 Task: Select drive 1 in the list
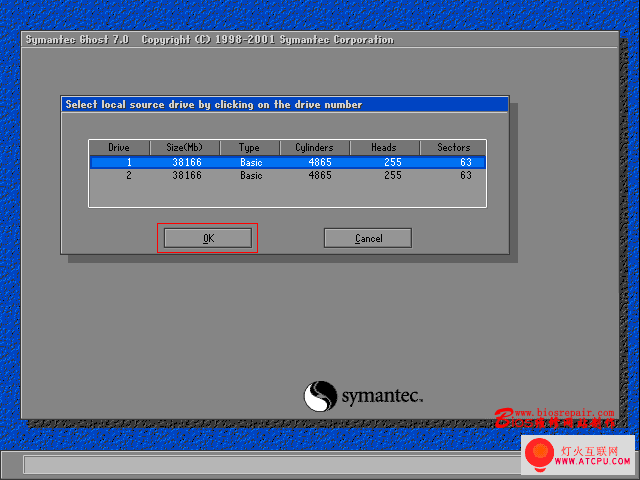point(288,162)
